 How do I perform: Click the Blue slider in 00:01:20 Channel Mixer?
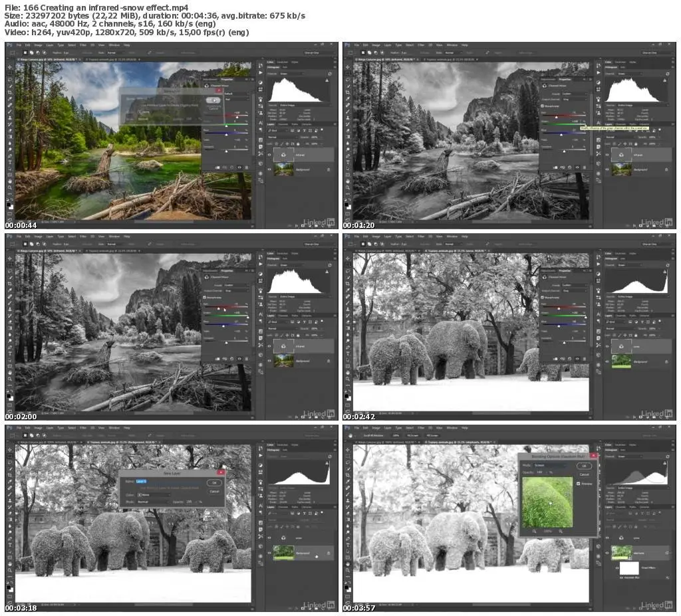pyautogui.click(x=564, y=134)
